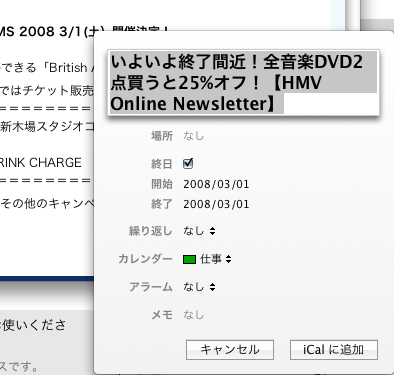Image resolution: width=394 pixels, height=375 pixels.
Task: Click the 'British' line in the mail window
Action: [47, 68]
